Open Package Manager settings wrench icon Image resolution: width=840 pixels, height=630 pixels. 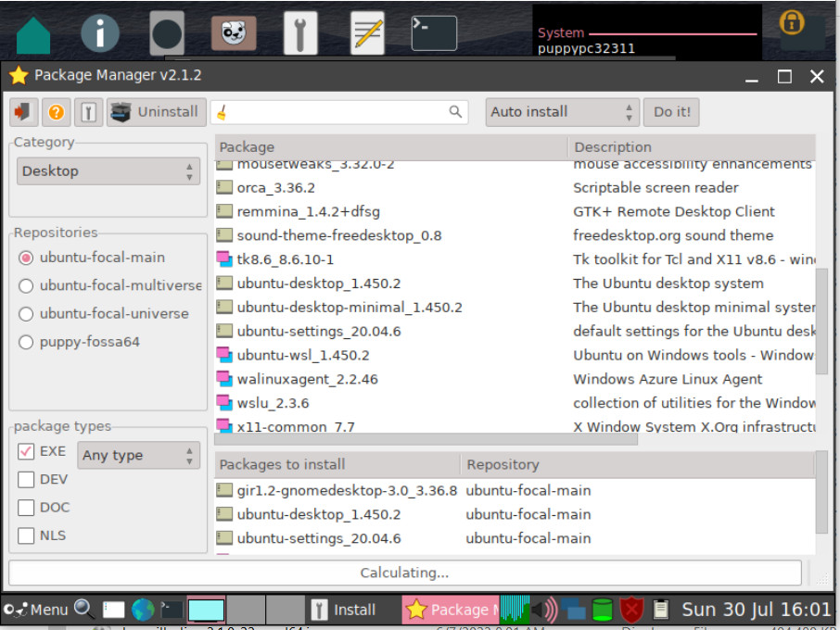(x=89, y=112)
